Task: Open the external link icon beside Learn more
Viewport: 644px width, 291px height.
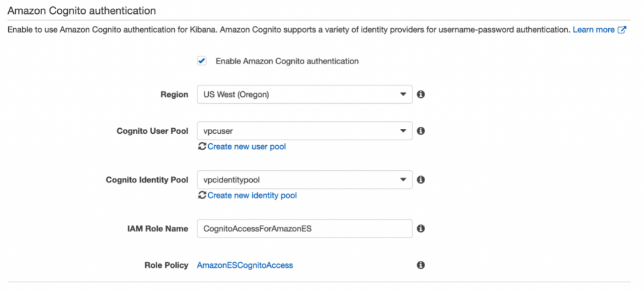Action: click(622, 30)
